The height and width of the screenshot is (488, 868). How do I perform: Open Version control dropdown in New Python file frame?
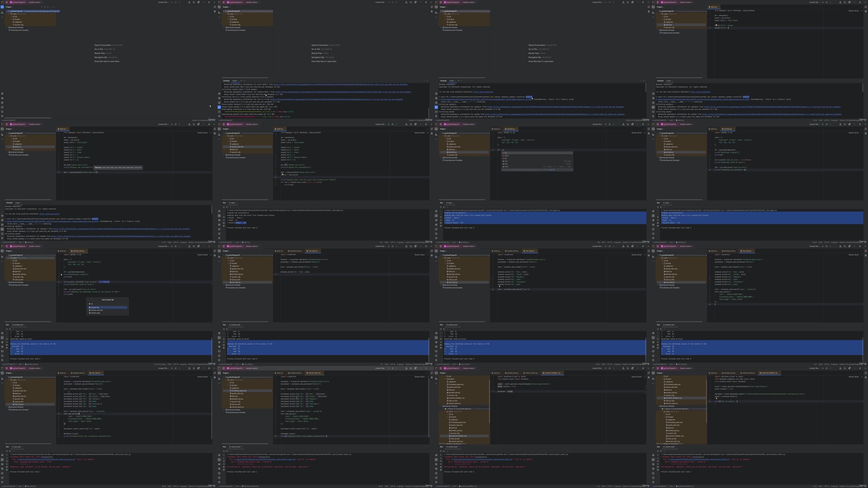[x=35, y=246]
